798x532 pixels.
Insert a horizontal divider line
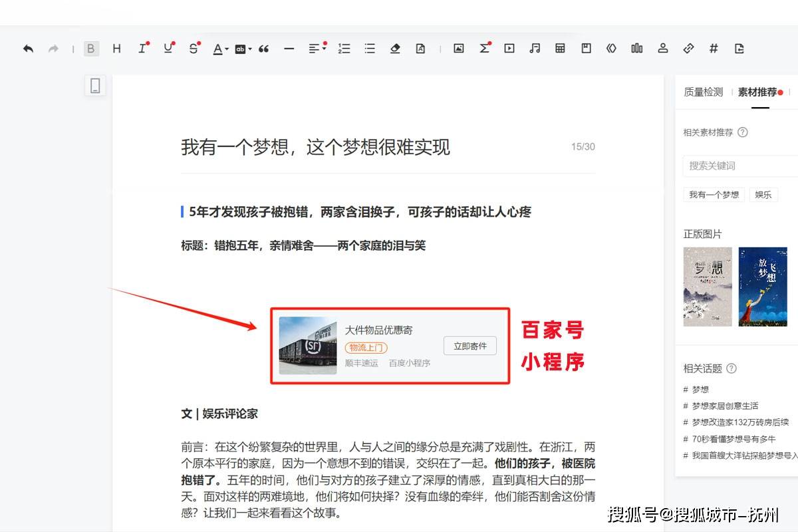coord(289,49)
